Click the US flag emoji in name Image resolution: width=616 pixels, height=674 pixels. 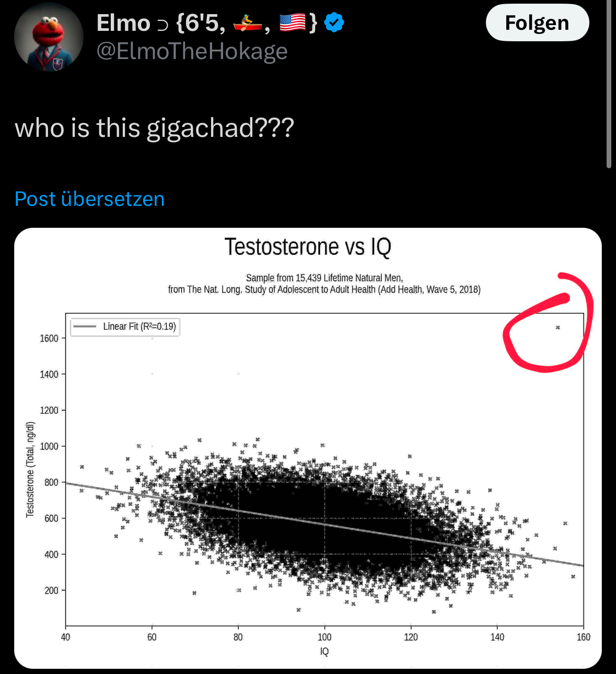point(293,23)
